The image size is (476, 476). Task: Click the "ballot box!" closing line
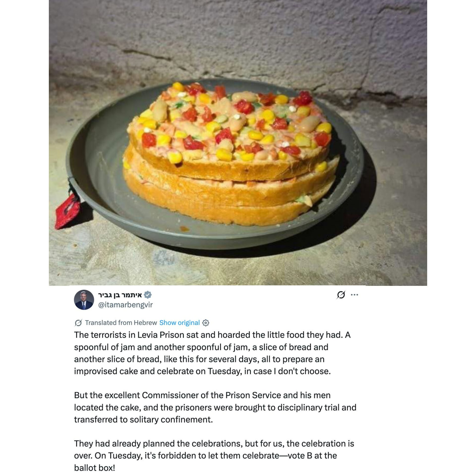(x=94, y=468)
